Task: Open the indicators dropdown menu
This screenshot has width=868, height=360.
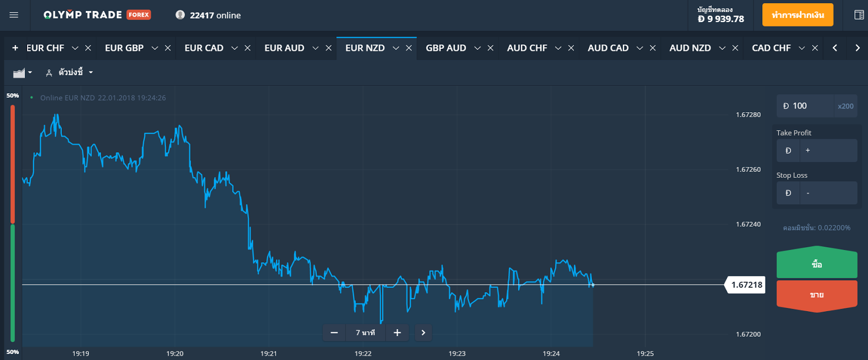Action: point(70,73)
